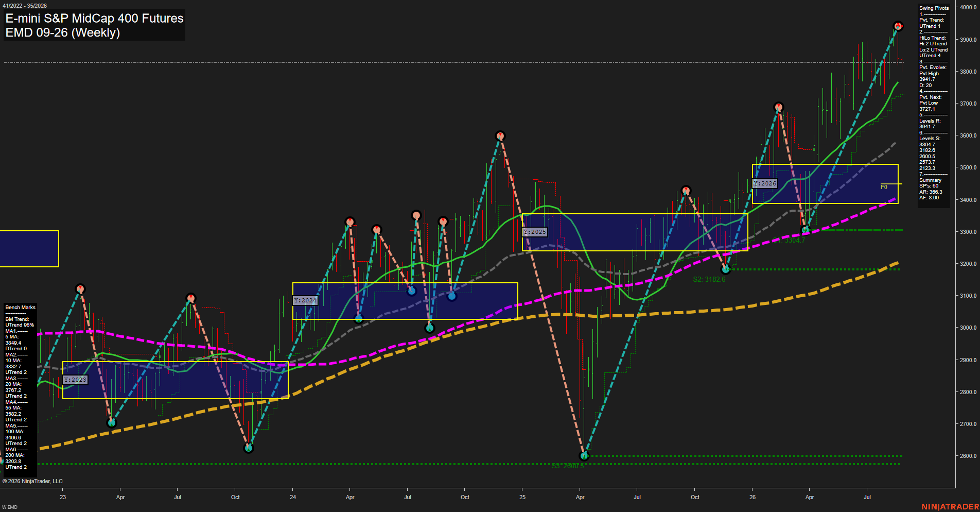Image resolution: width=980 pixels, height=512 pixels.
Task: Click the F0 label in the 2026 box
Action: click(884, 187)
